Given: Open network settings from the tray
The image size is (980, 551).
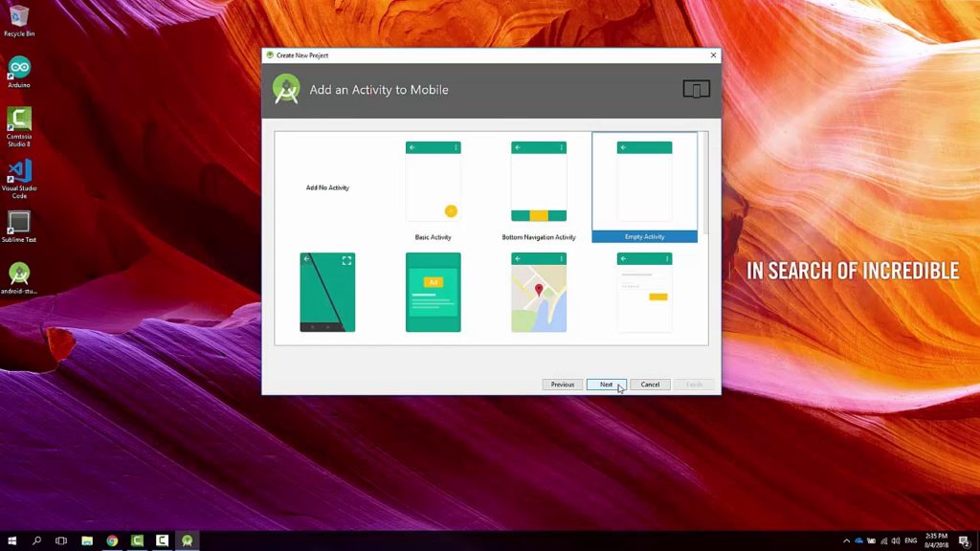Looking at the screenshot, I should pos(883,541).
